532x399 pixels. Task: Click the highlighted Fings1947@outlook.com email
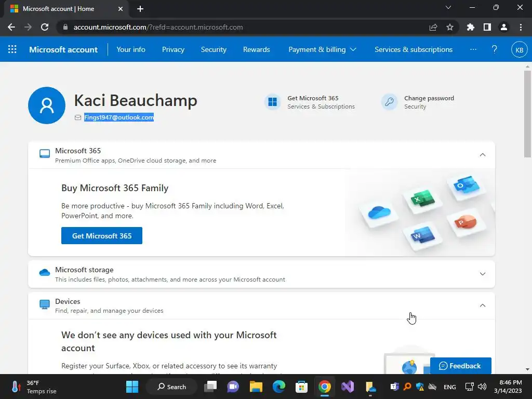[x=119, y=117]
